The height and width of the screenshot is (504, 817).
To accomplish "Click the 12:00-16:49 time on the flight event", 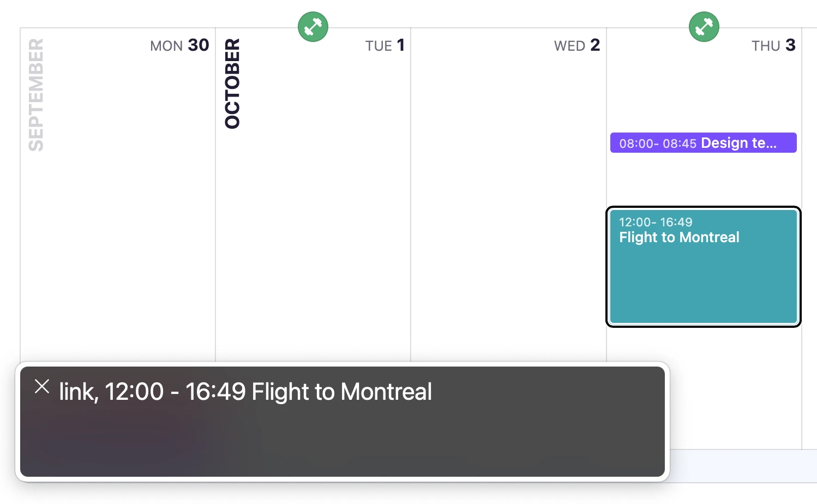I will point(656,222).
